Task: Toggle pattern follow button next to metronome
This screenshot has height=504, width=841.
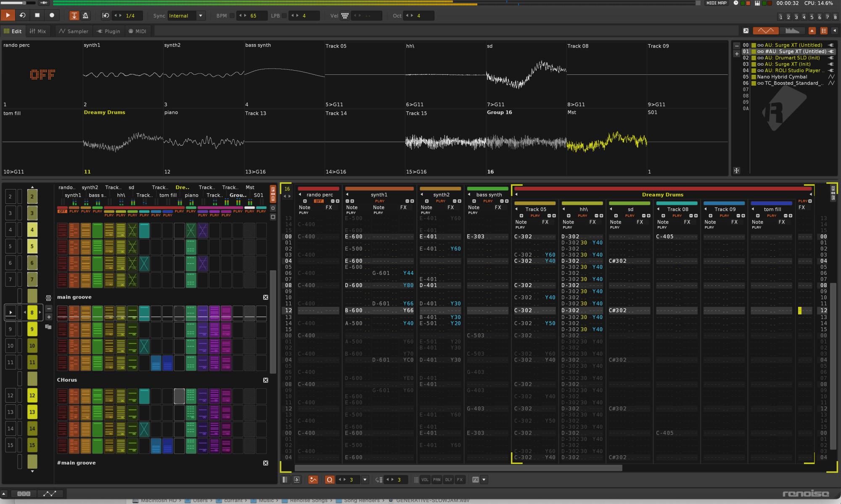Action: pos(74,16)
